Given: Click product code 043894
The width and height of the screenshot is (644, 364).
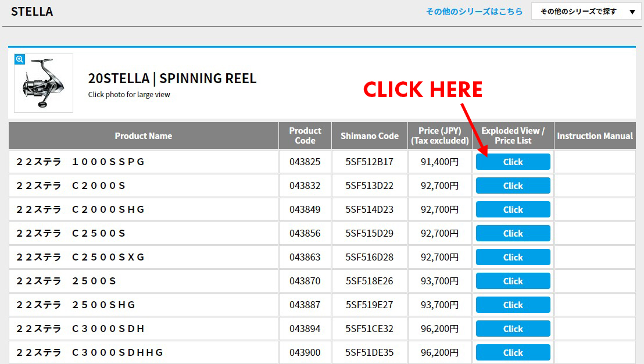Looking at the screenshot, I should pos(305,329).
